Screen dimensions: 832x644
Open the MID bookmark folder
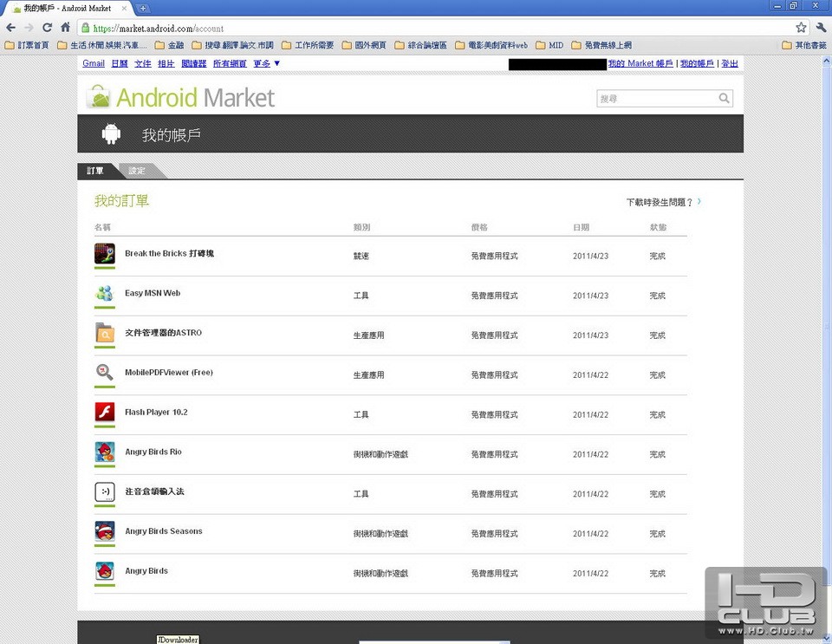click(x=549, y=45)
